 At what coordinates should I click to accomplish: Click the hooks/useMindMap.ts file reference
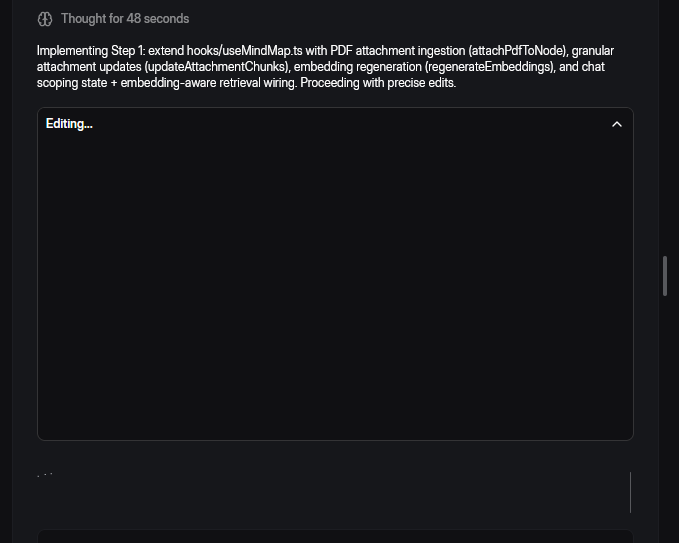[x=244, y=51]
